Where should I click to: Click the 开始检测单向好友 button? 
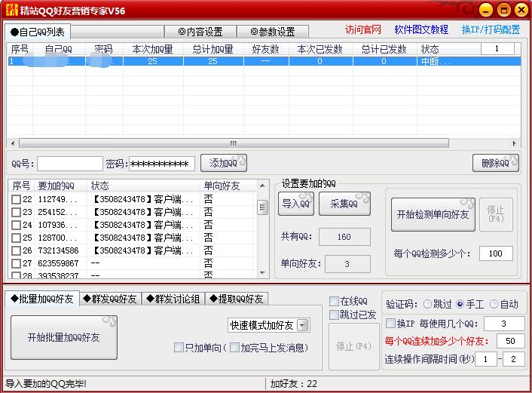[x=433, y=215]
